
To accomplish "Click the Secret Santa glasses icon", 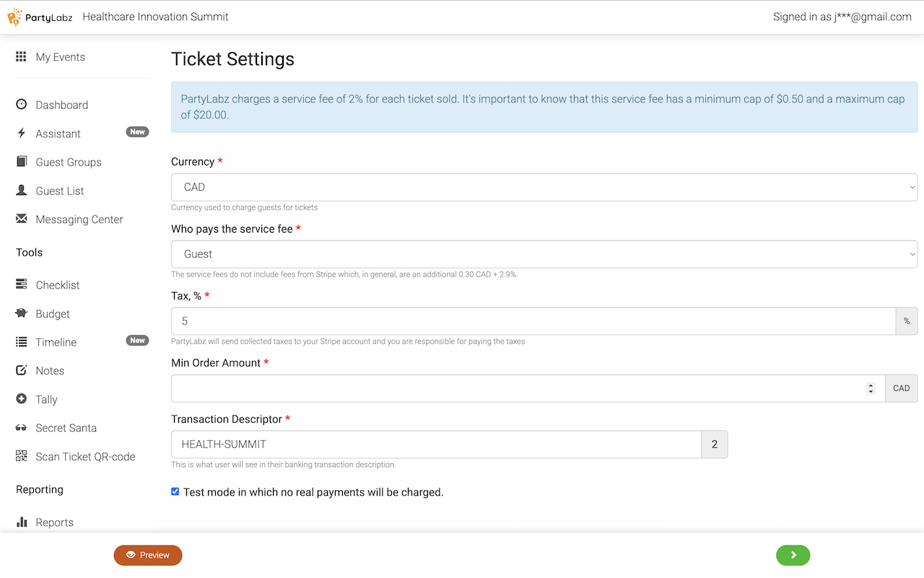I will pos(21,428).
